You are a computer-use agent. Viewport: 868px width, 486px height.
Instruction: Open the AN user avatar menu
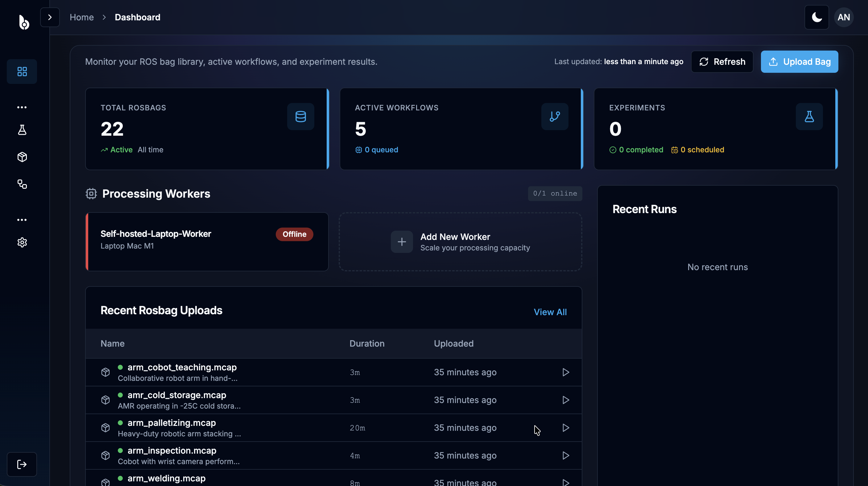click(843, 17)
